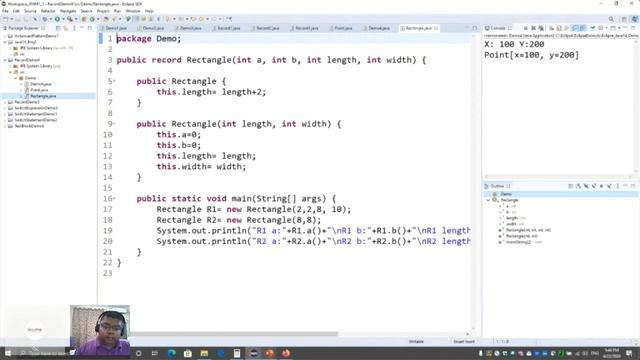640x360 pixels.
Task: Toggle Scroll Lock in Console toolbar
Action: [559, 28]
